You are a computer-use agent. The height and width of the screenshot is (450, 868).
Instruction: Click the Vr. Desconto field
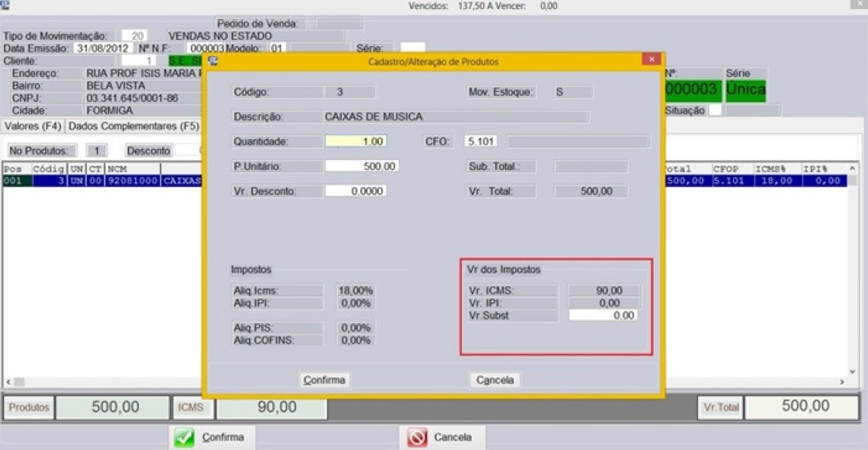(356, 191)
